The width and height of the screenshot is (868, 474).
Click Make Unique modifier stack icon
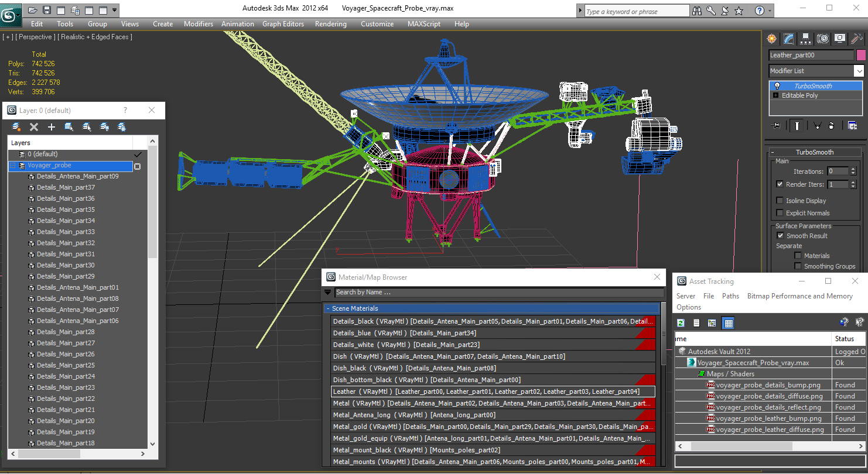click(x=817, y=125)
